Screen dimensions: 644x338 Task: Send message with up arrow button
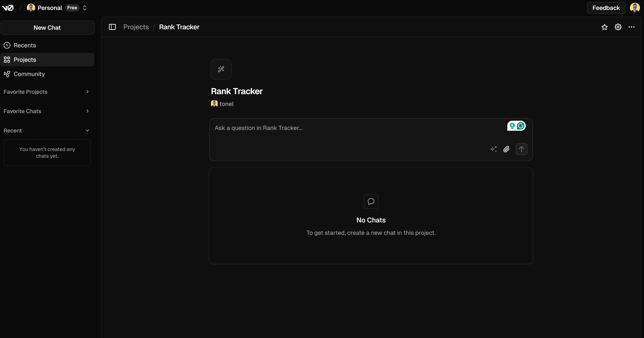(521, 149)
